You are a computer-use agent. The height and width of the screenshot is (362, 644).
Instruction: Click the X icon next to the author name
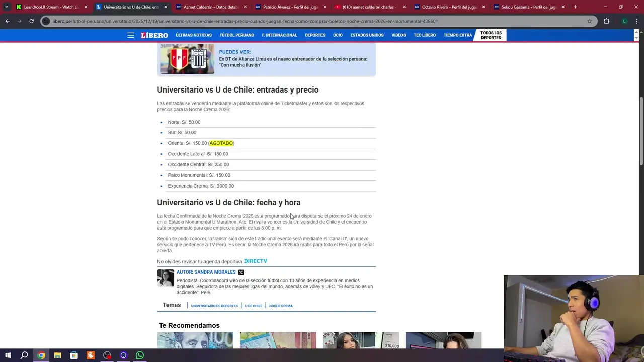[241, 272]
